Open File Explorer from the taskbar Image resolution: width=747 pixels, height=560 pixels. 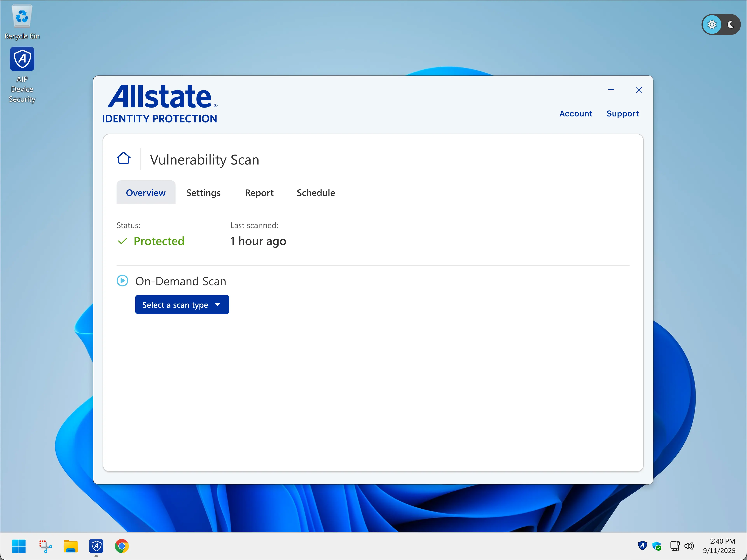click(x=71, y=546)
